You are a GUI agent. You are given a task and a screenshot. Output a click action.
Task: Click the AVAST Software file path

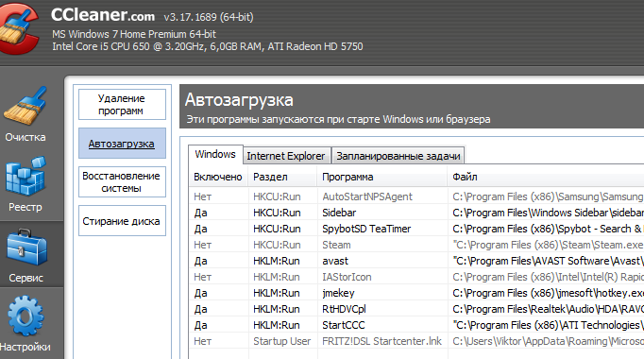pyautogui.click(x=548, y=261)
